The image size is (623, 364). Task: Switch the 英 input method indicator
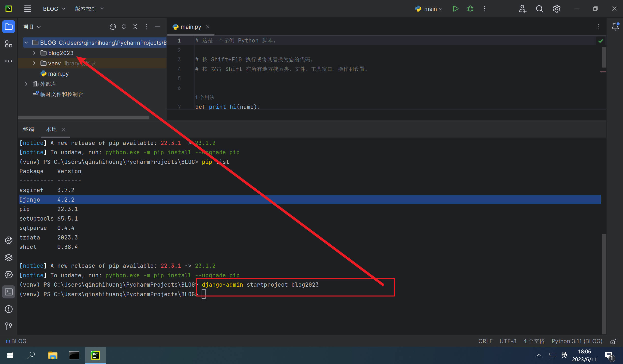point(564,355)
